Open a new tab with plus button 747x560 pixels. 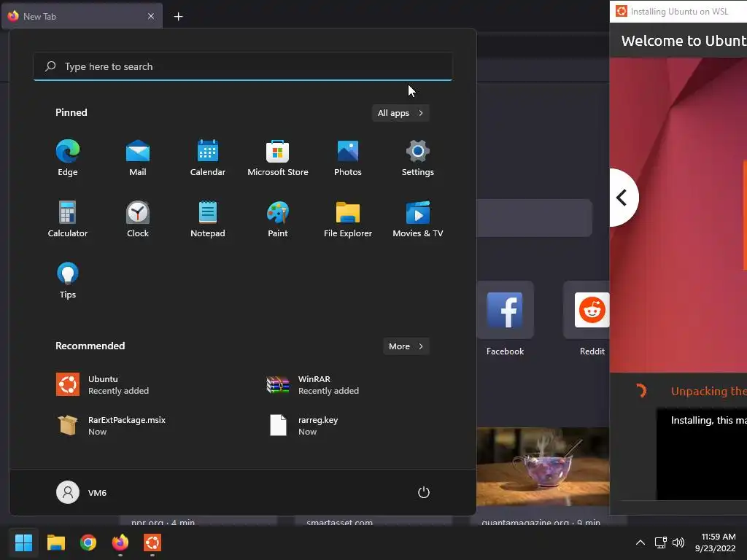coord(178,17)
